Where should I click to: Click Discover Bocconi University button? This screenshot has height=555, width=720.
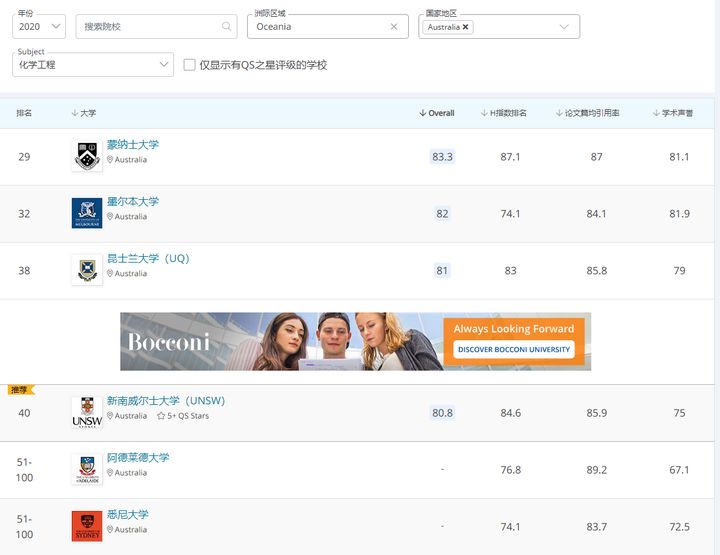click(514, 349)
